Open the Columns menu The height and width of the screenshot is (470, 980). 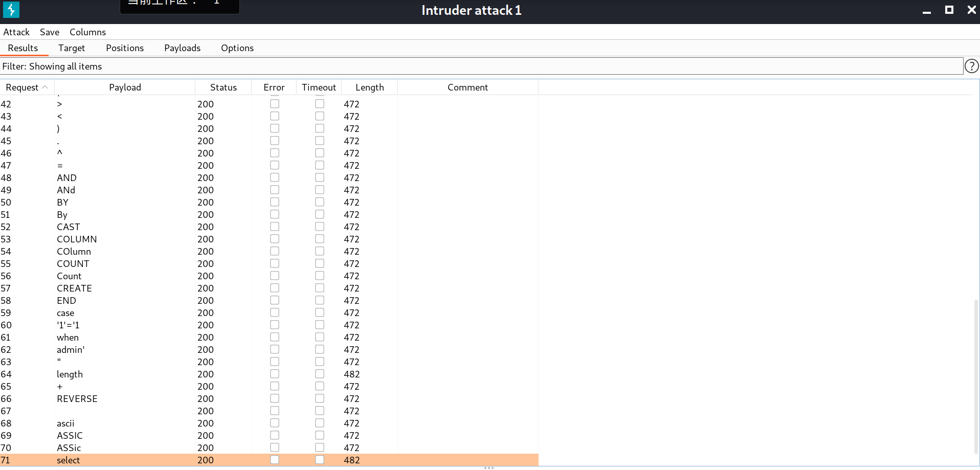(87, 32)
